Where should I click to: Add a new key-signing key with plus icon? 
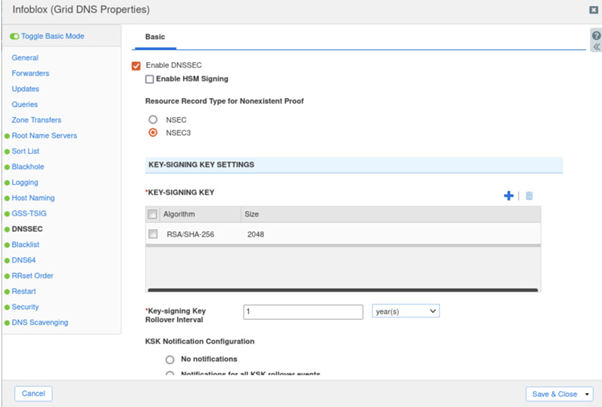tap(509, 196)
